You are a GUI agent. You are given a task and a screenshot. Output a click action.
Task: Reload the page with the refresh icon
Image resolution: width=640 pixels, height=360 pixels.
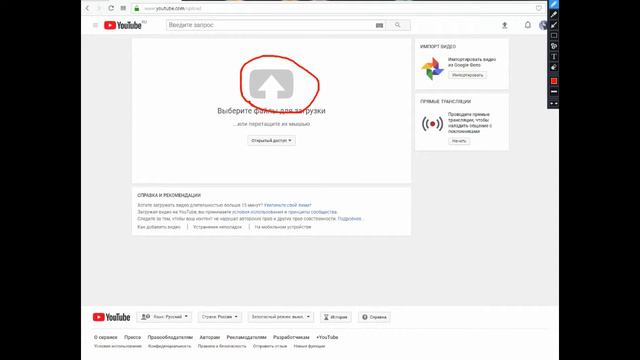(111, 8)
